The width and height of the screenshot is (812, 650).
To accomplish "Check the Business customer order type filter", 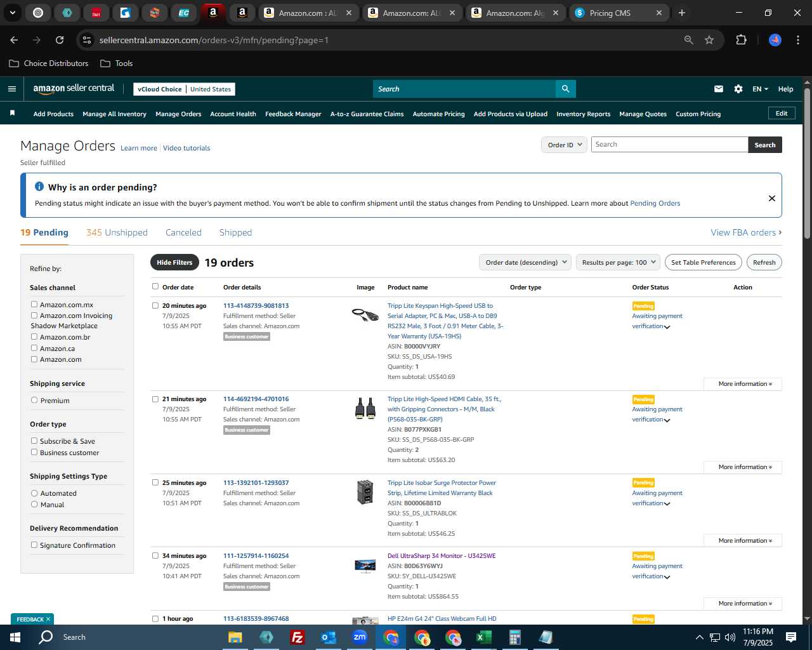I will pyautogui.click(x=34, y=452).
